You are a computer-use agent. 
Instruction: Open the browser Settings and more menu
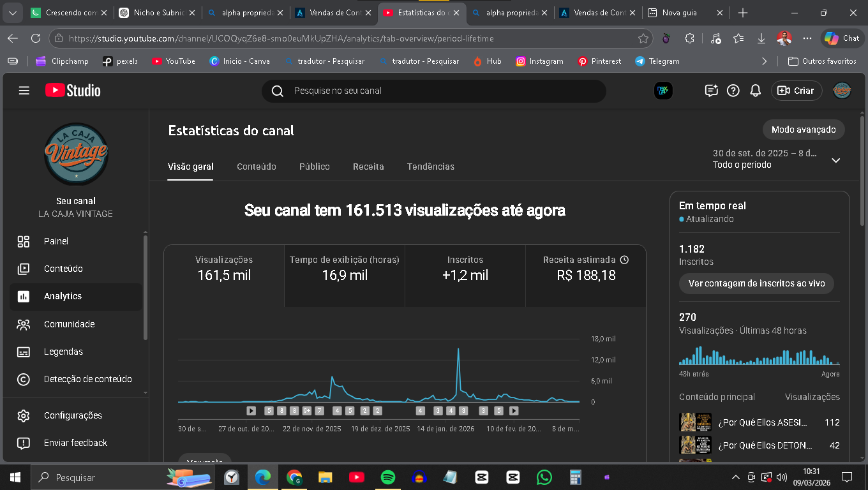807,38
